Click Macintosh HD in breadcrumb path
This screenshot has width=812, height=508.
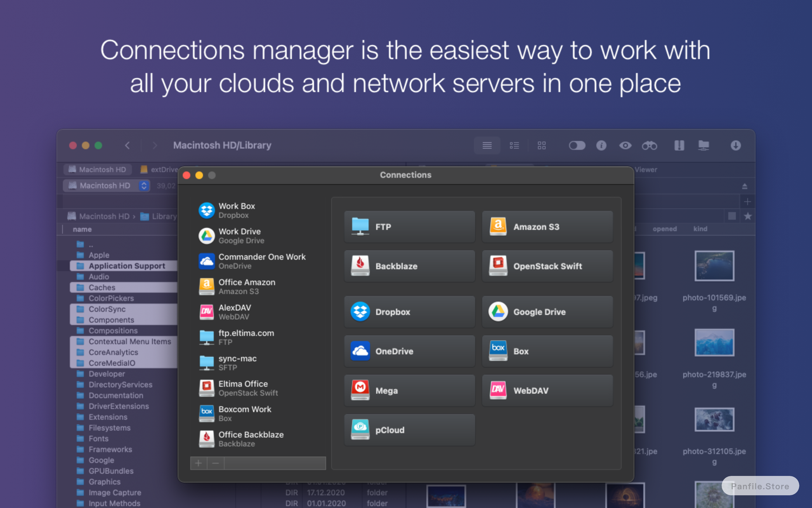coord(99,216)
